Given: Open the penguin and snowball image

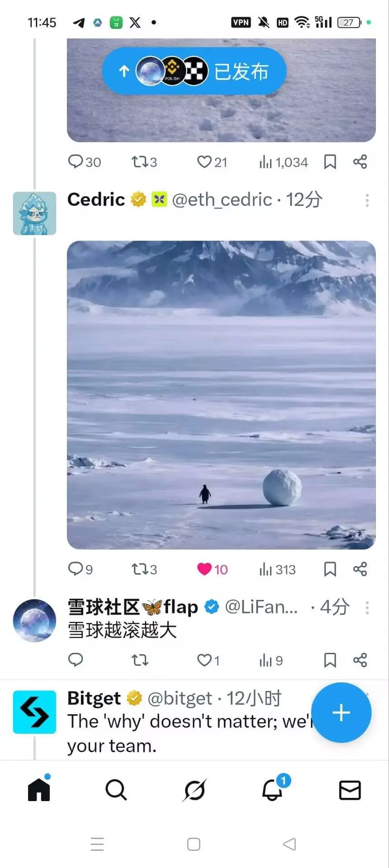Looking at the screenshot, I should point(221,395).
